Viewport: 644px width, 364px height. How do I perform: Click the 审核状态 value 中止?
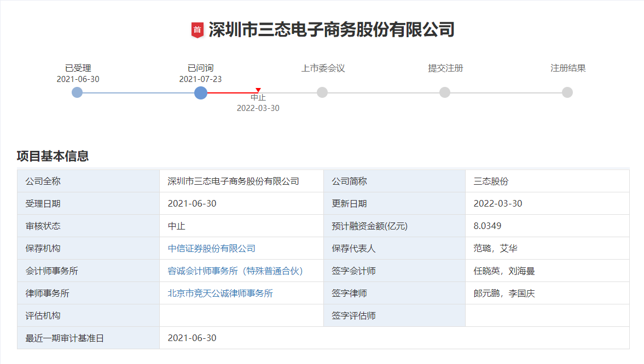coord(177,226)
